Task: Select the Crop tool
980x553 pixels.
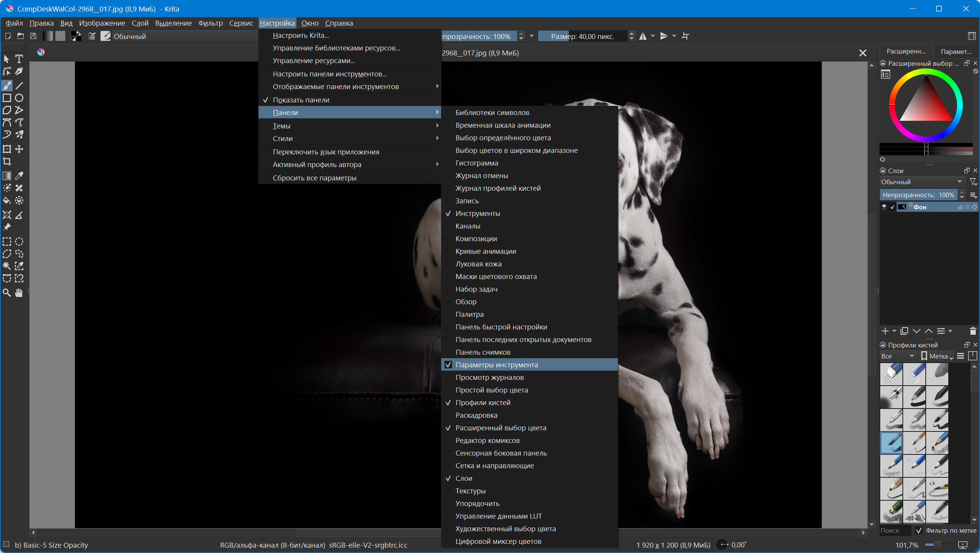Action: click(7, 161)
